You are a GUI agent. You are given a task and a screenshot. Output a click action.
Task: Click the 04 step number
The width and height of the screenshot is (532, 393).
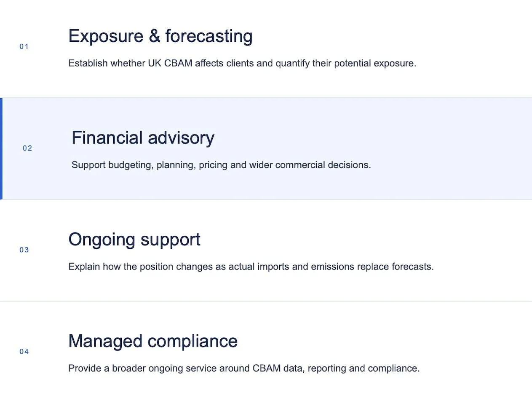pos(24,352)
